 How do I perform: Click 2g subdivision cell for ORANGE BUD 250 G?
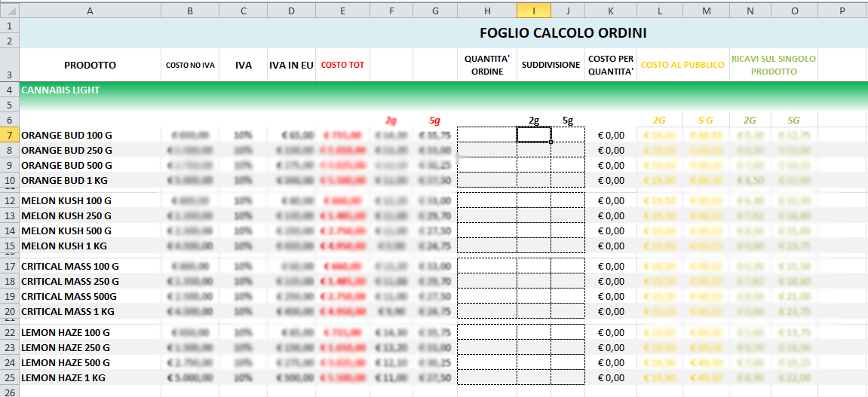tap(534, 150)
